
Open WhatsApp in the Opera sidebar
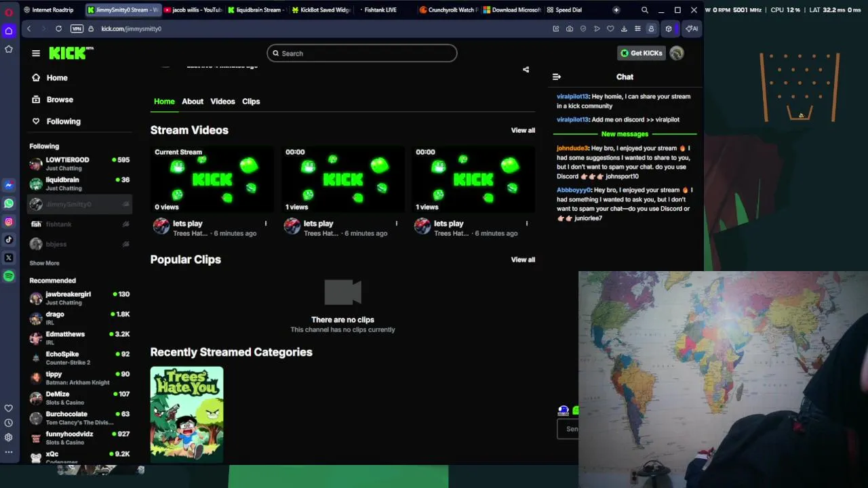(x=9, y=203)
